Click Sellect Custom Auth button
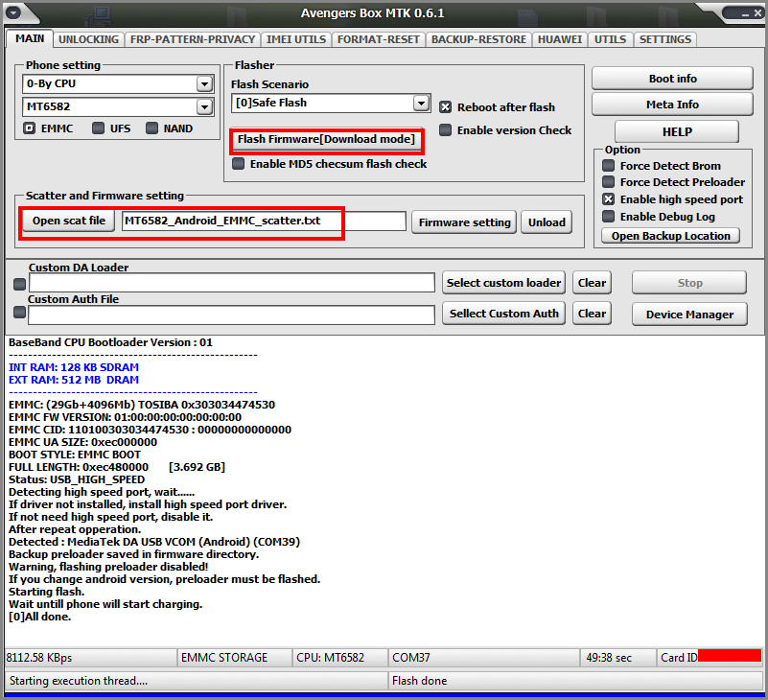 pos(503,314)
